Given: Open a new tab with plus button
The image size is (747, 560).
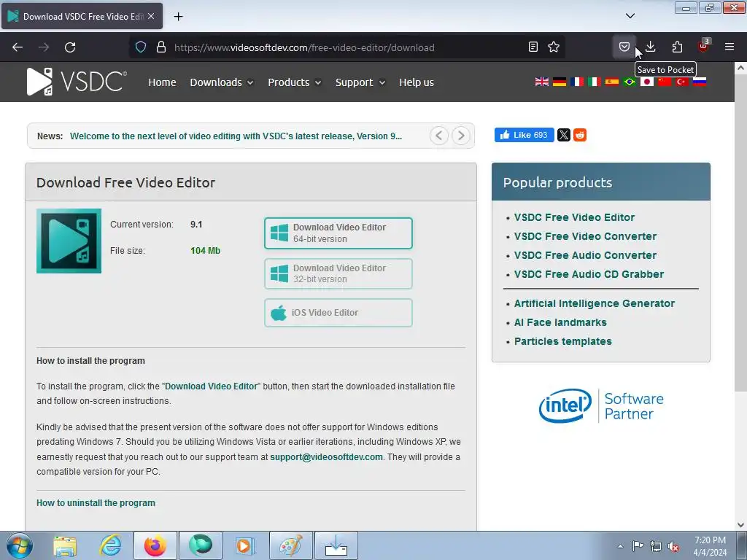Looking at the screenshot, I should click(178, 17).
